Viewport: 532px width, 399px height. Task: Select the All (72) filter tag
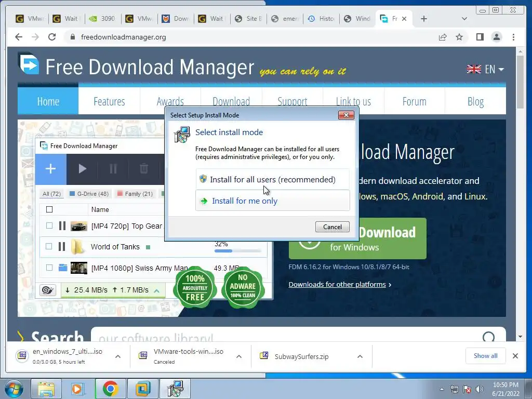click(51, 194)
